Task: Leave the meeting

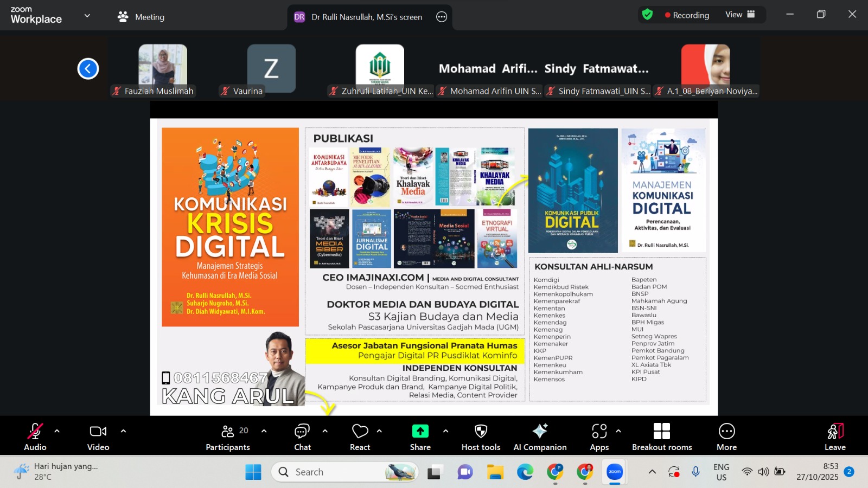Action: [835, 436]
